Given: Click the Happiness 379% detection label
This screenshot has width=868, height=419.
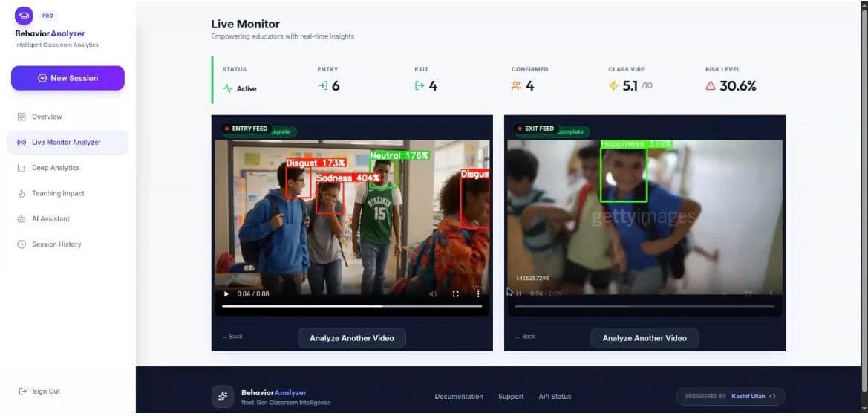Looking at the screenshot, I should pyautogui.click(x=636, y=144).
